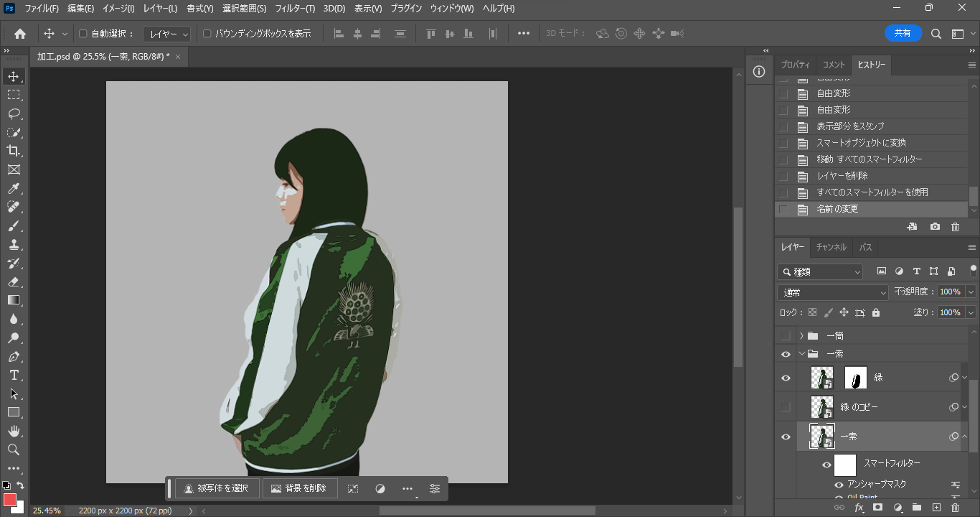Select the Horizontal Type tool
Viewport: 980px width, 517px height.
click(13, 375)
